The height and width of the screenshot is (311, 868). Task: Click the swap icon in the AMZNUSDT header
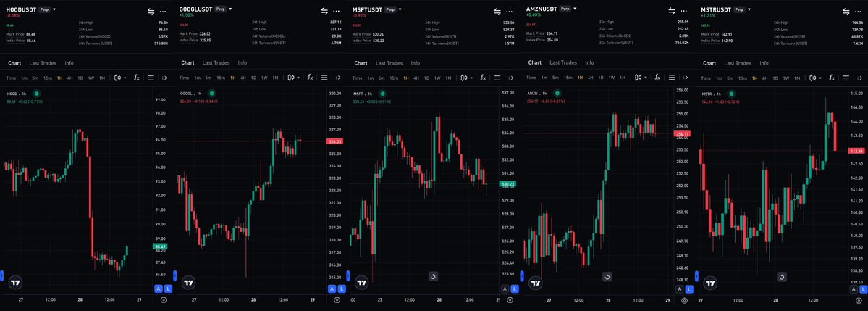(x=672, y=11)
